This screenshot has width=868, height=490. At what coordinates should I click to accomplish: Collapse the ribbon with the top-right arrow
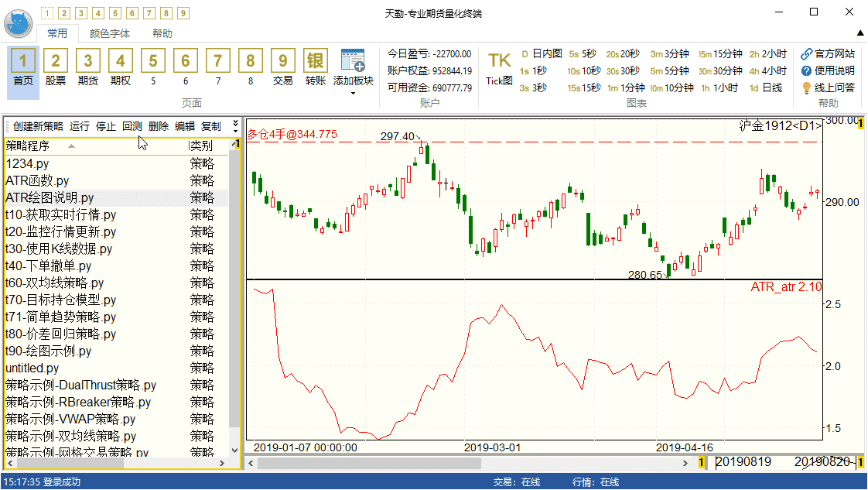tap(859, 33)
